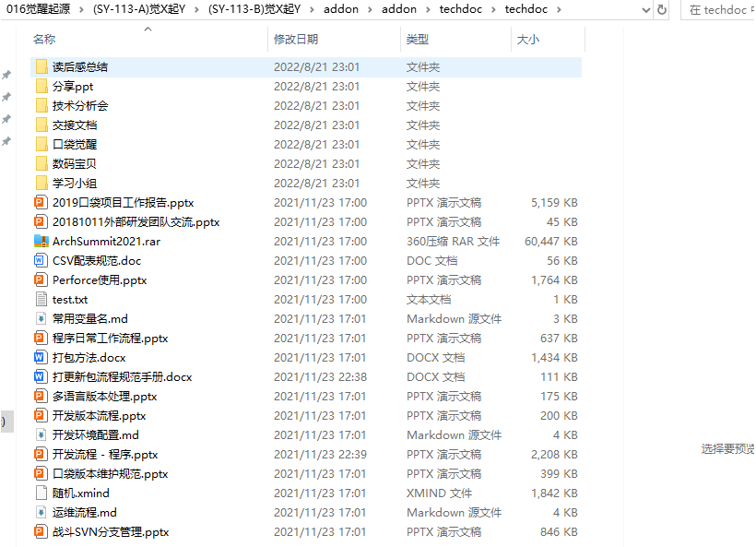The image size is (756, 547).
Task: Sort files by the 名称 column header
Action: [44, 40]
